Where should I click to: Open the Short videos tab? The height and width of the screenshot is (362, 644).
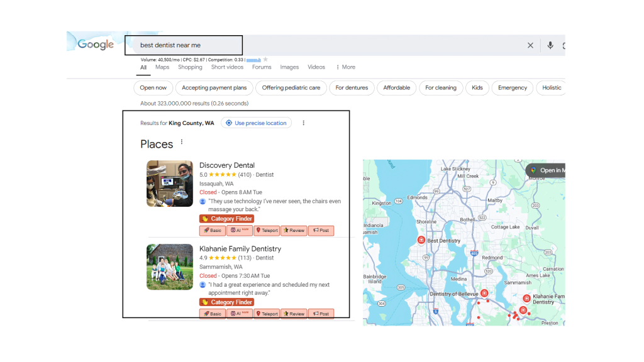(227, 67)
